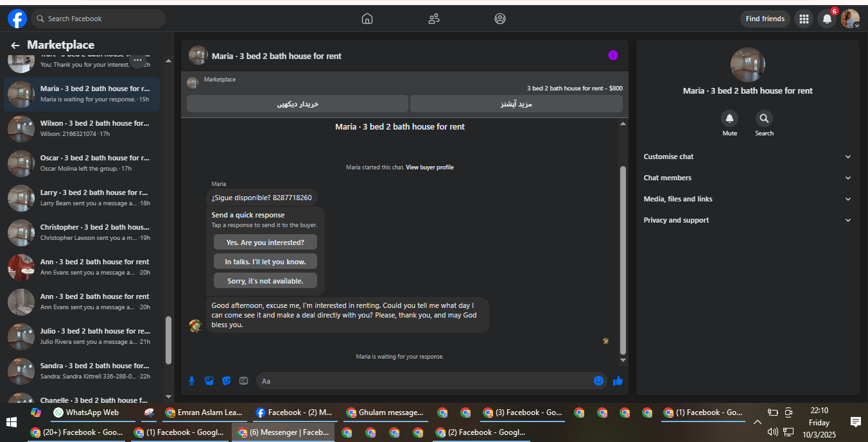
Task: Click Find friends button
Action: 765,19
